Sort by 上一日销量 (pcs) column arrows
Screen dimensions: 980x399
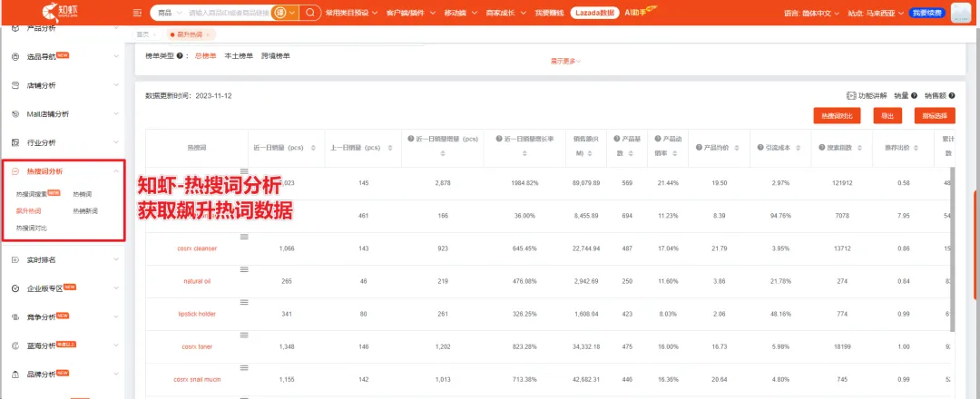390,149
